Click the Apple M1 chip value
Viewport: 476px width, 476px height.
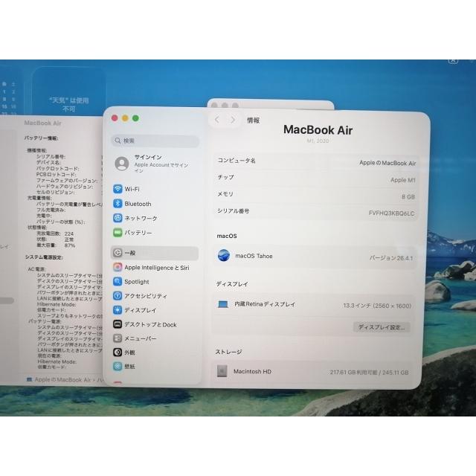pyautogui.click(x=403, y=180)
